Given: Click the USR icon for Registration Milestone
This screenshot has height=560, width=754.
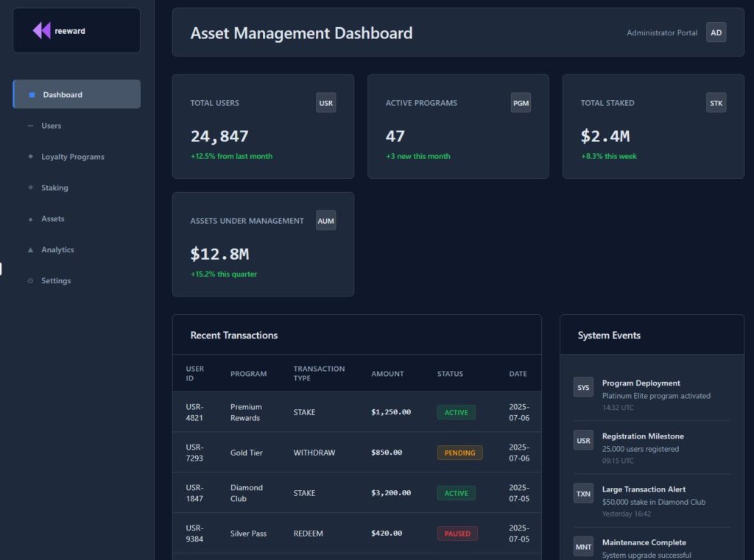Looking at the screenshot, I should pyautogui.click(x=583, y=440).
